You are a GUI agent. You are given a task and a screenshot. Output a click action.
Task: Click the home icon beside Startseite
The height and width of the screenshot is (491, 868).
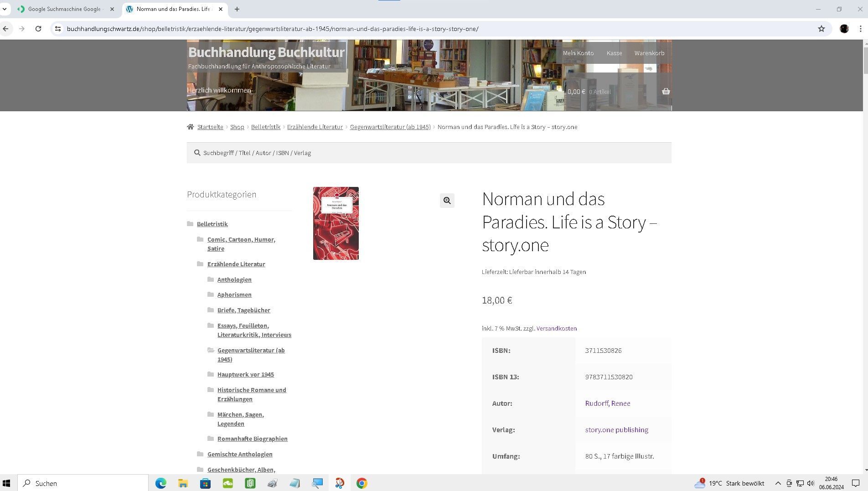pyautogui.click(x=190, y=127)
